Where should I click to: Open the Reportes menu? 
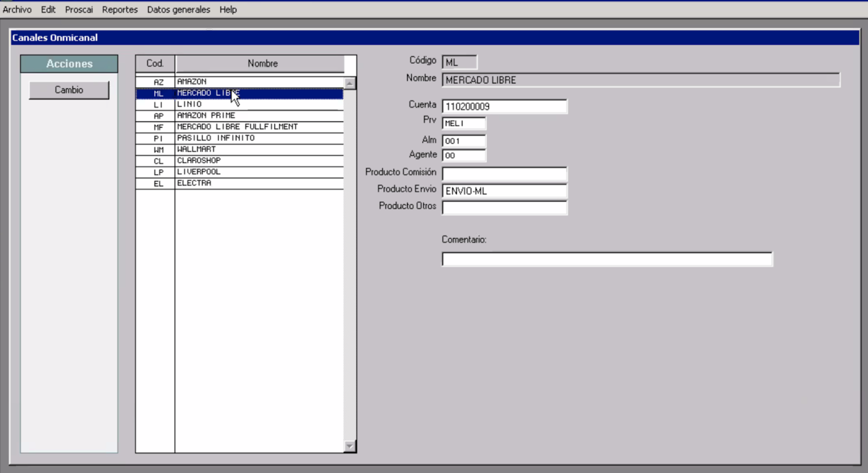tap(120, 9)
